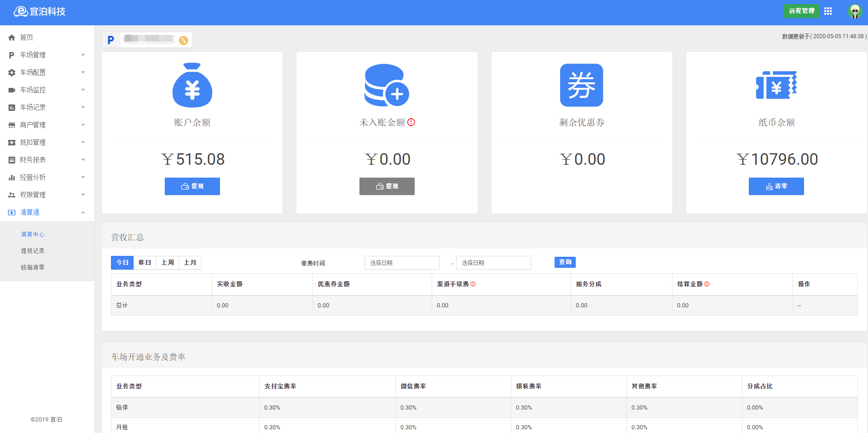This screenshot has width=868, height=433.
Task: Click the 支付宝费率 column header
Action: [x=280, y=387]
